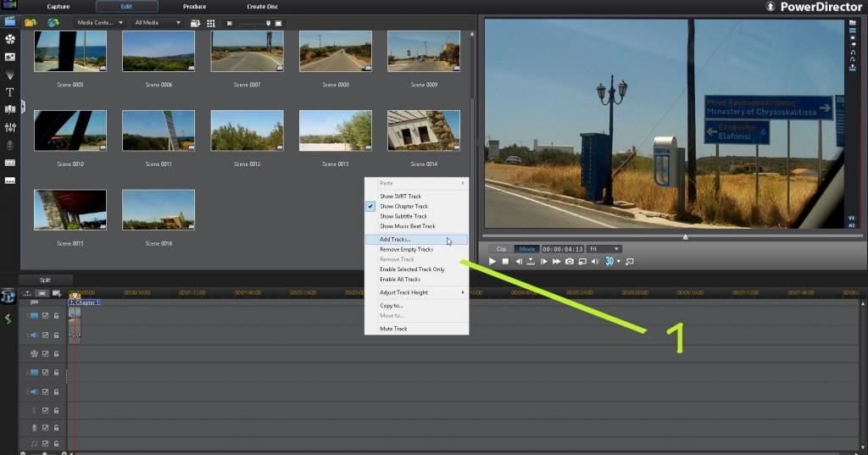
Task: Open the library menu grid icon
Action: [211, 23]
